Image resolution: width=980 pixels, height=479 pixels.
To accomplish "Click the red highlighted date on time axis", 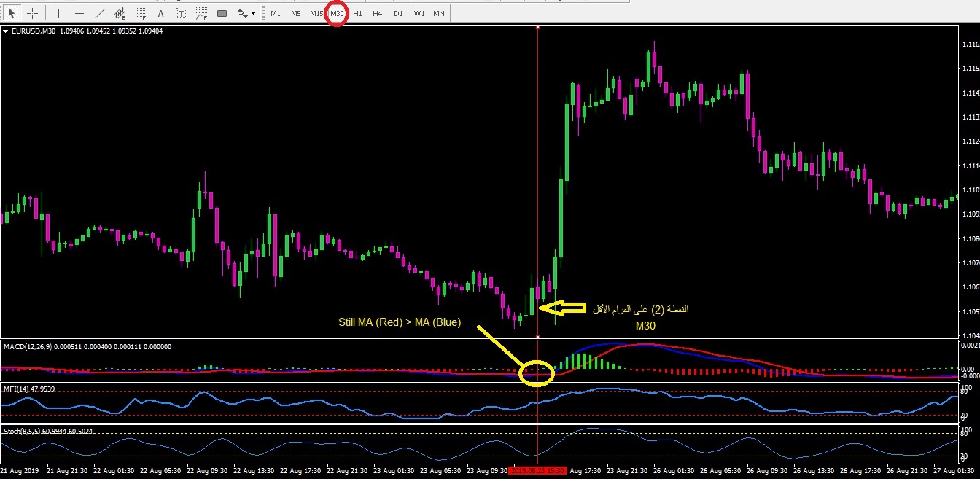I will tap(538, 471).
